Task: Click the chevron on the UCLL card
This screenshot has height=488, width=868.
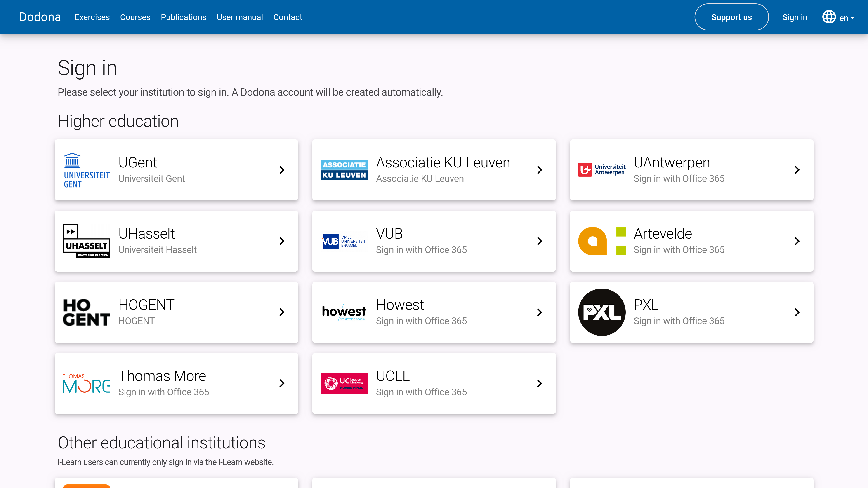Action: [x=540, y=383]
